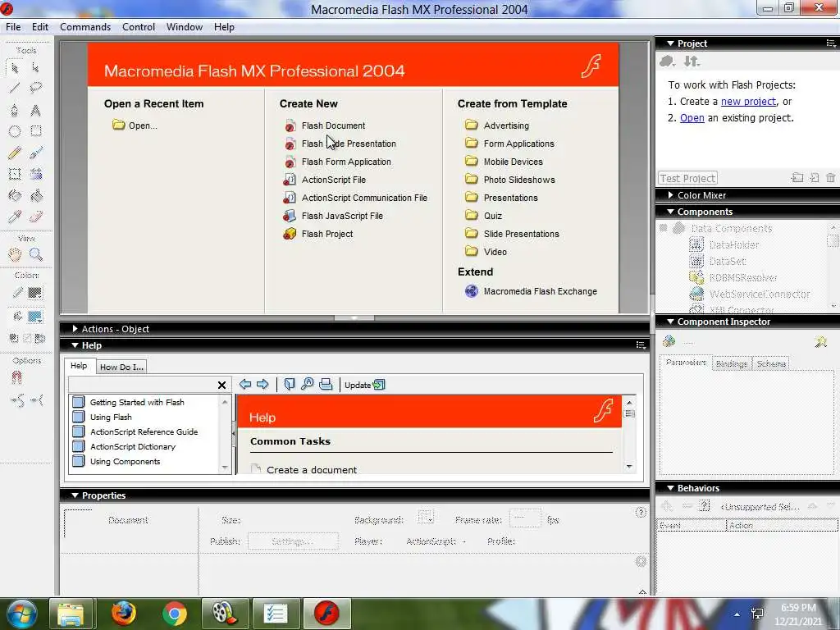Open Windows Explorer from taskbar
The image size is (840, 630).
pyautogui.click(x=71, y=614)
